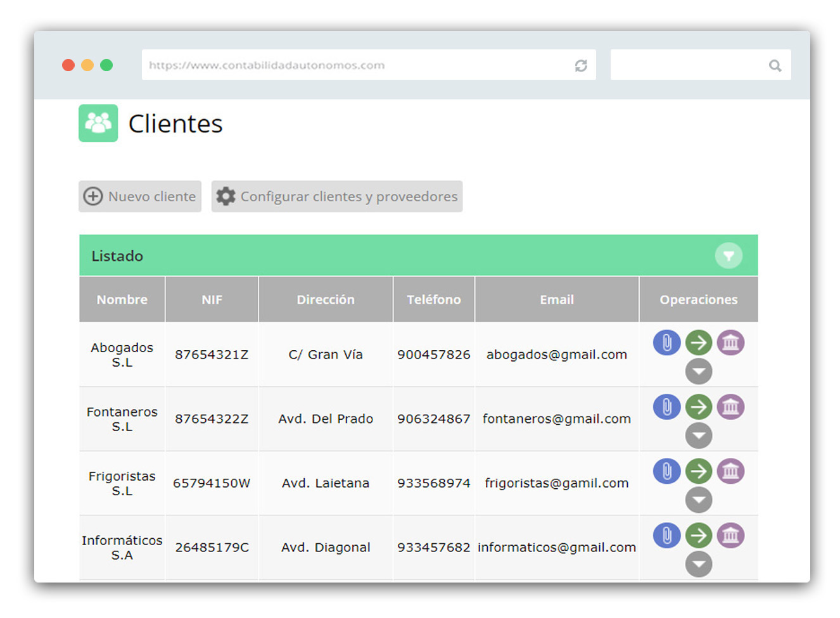Click the green arrow icon for Fontaneros S.L

coord(699,407)
